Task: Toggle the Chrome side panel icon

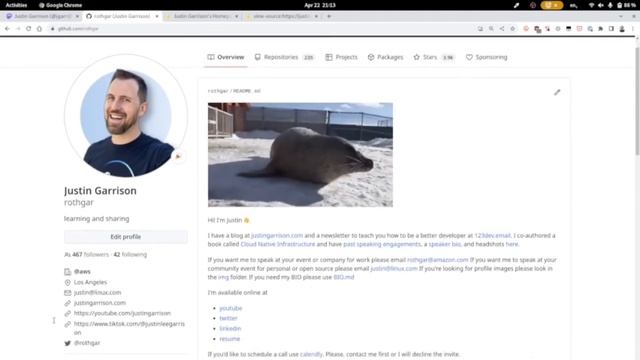Action: point(611,29)
